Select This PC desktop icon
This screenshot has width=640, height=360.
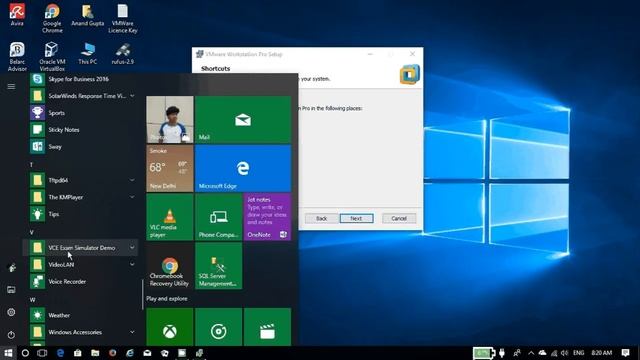pos(87,53)
